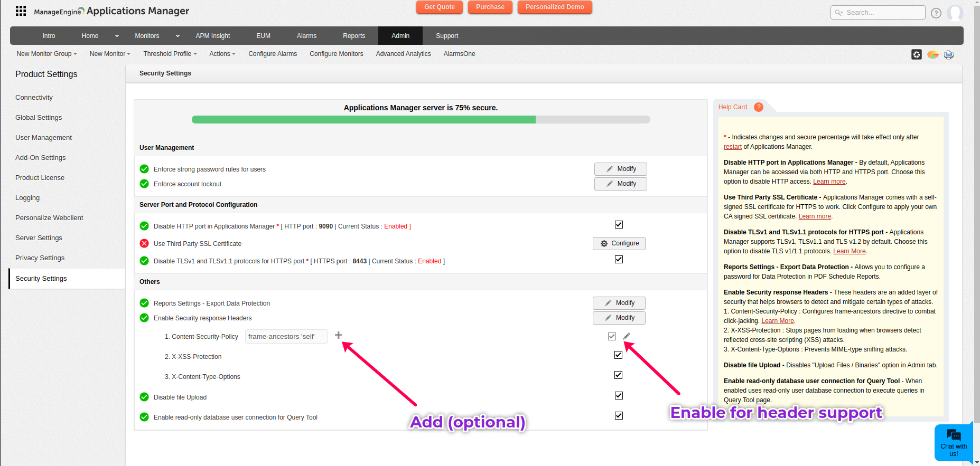Open Privacy Settings in sidebar

click(40, 258)
